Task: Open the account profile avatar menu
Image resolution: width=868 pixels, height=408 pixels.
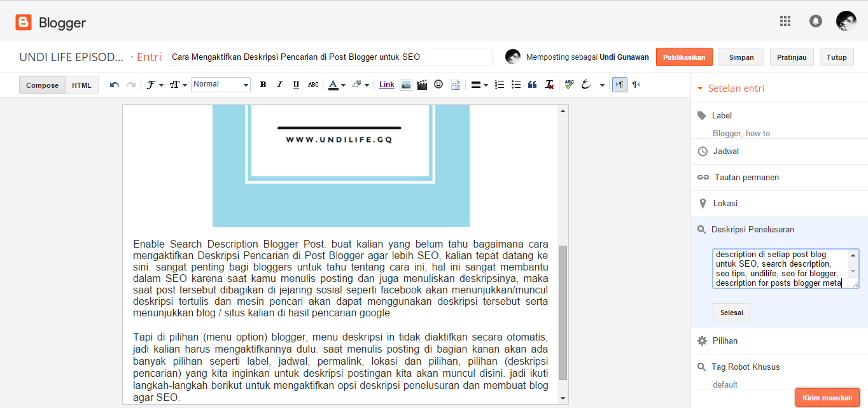Action: click(846, 21)
